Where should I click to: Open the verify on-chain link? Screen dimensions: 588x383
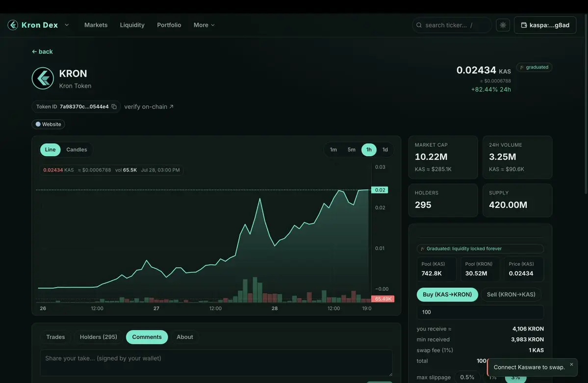(x=149, y=107)
